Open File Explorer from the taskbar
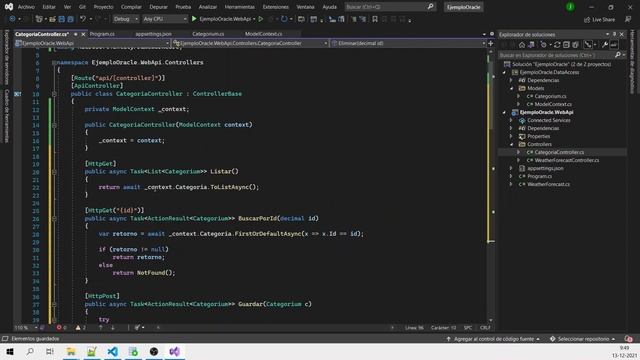The height and width of the screenshot is (360, 640). coord(71,351)
